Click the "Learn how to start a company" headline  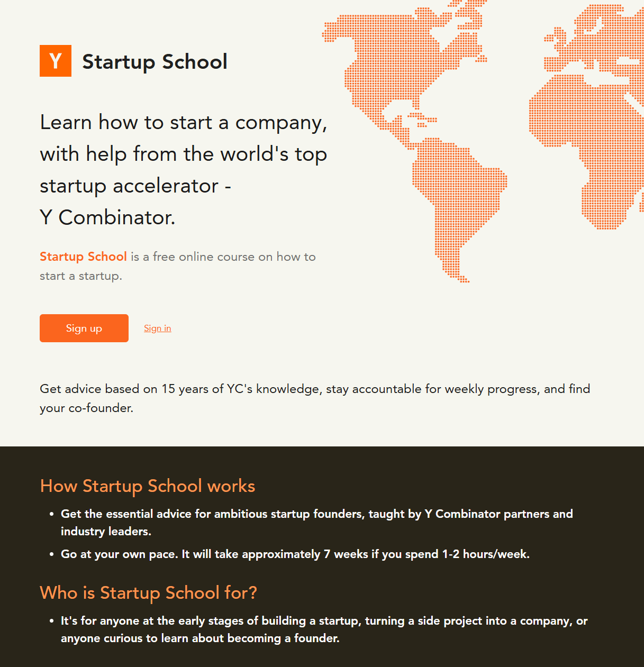(x=184, y=123)
